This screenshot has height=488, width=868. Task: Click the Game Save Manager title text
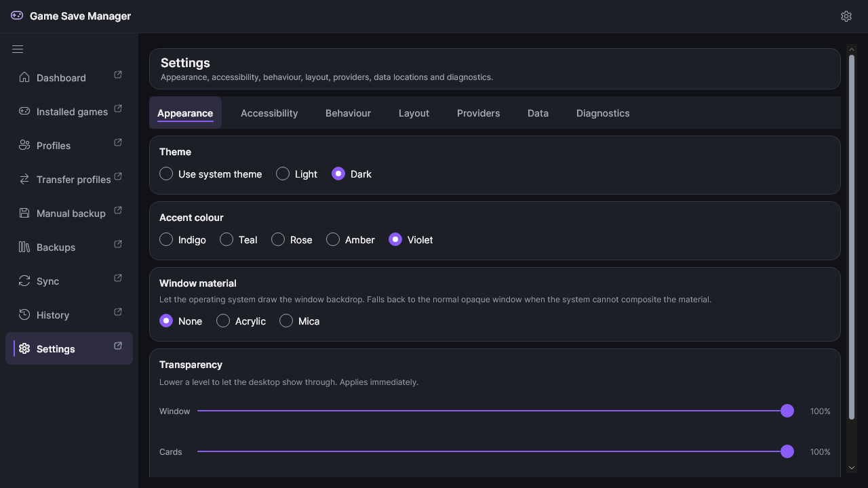(x=80, y=16)
